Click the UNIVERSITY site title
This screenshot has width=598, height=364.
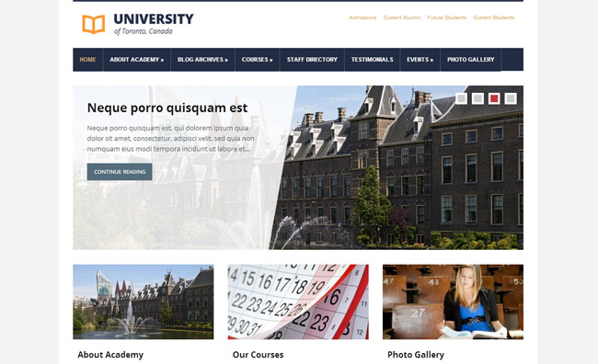point(154,19)
